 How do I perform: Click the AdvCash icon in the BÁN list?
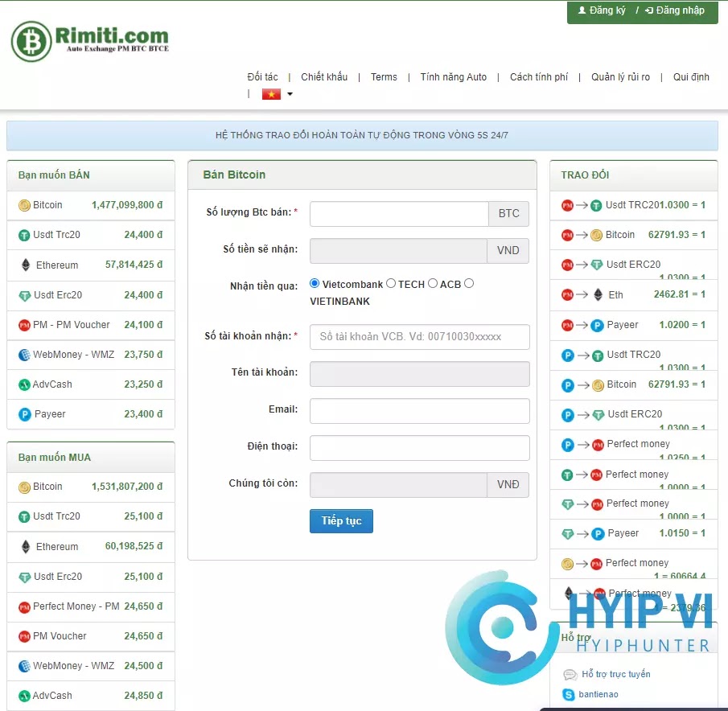click(24, 384)
